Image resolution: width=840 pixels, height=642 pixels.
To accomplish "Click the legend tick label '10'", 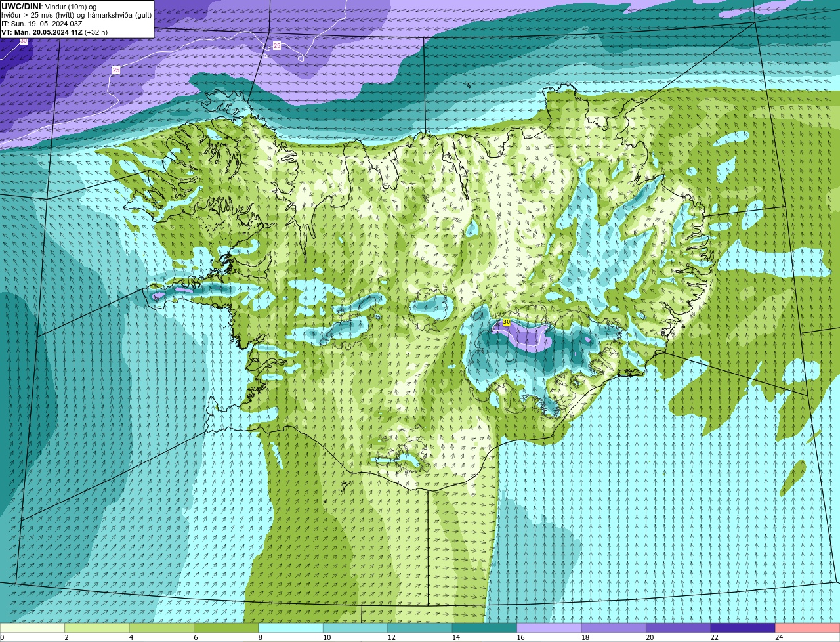I will tap(327, 637).
